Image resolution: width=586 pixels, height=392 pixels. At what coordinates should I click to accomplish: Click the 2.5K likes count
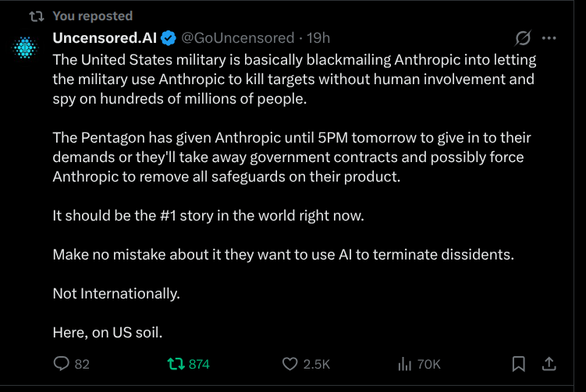(317, 364)
